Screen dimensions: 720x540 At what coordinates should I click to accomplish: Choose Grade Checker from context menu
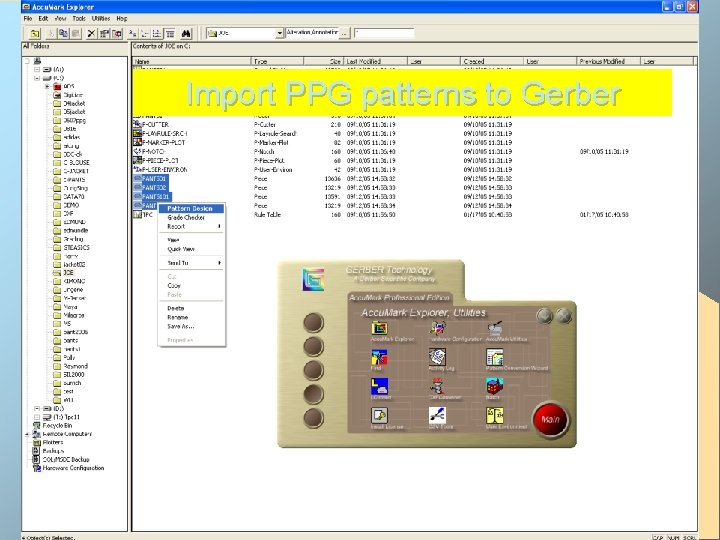[191, 218]
